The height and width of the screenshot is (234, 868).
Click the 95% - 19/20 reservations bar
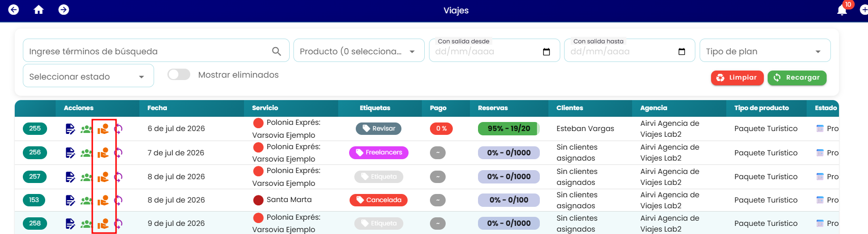click(509, 129)
